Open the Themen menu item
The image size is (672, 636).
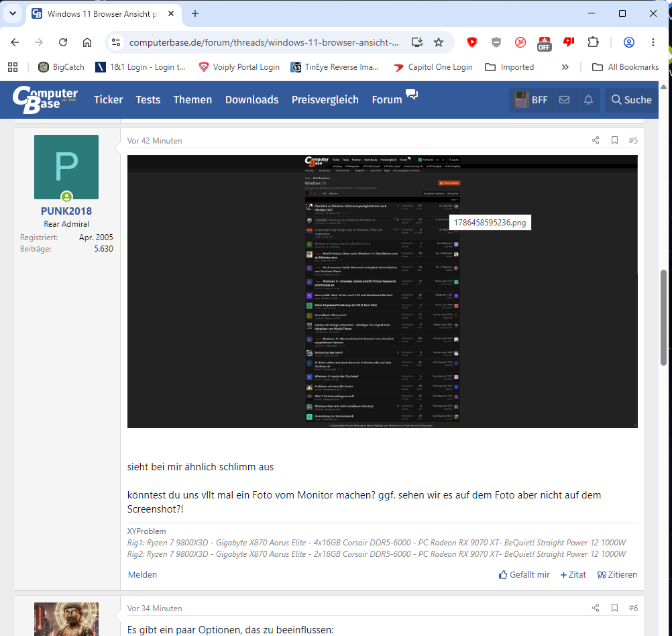[192, 99]
